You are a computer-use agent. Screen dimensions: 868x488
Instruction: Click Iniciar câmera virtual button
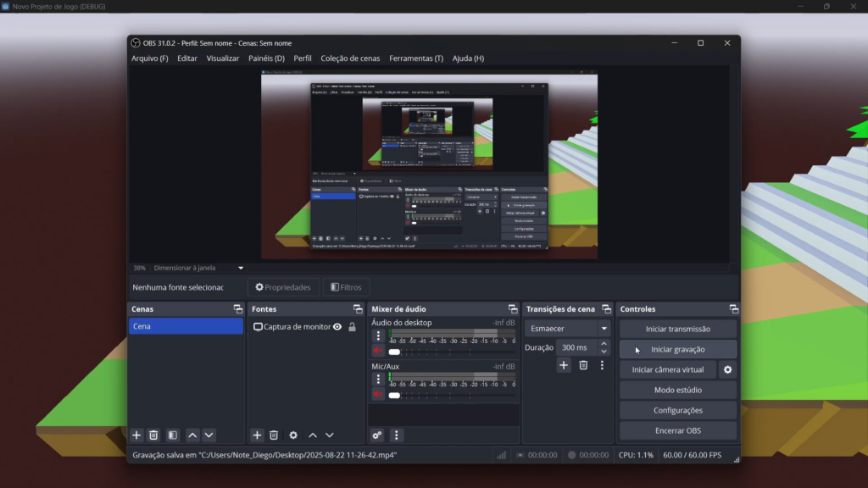pos(668,369)
